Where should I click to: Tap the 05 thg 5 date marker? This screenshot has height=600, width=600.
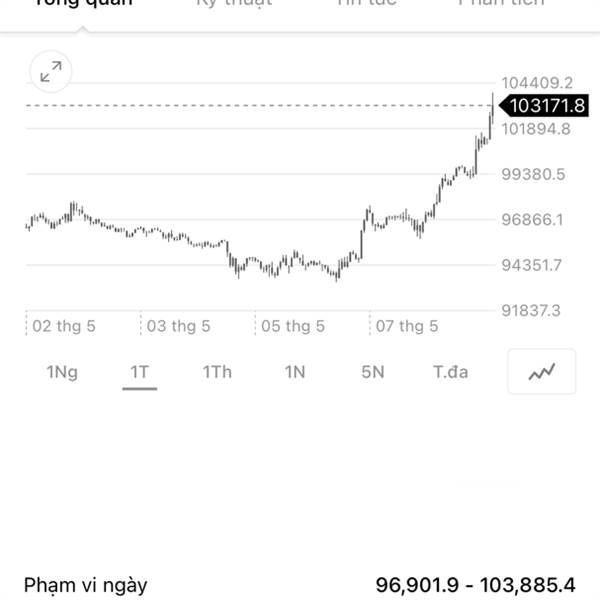[x=293, y=326]
